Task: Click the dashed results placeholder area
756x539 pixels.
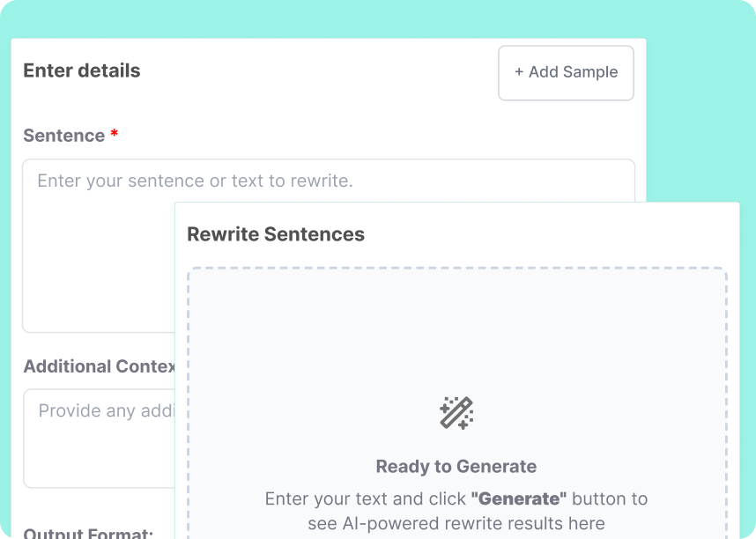Action: point(456,352)
